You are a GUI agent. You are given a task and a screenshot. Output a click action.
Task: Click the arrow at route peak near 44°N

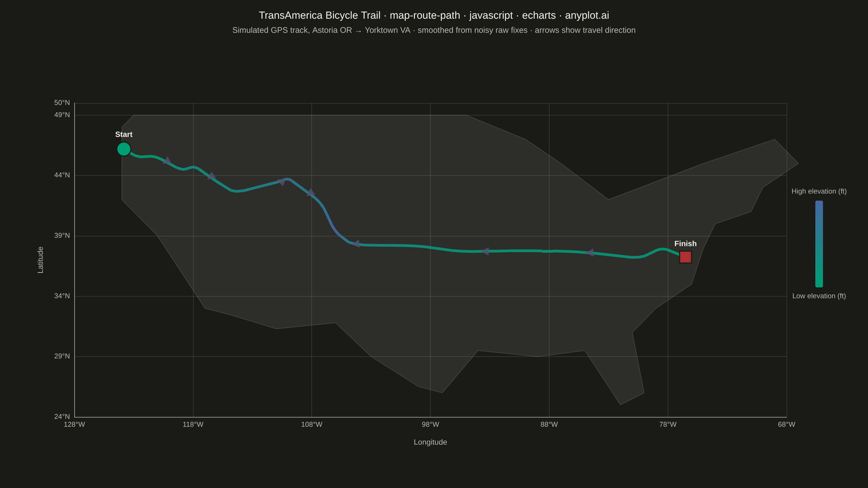[x=282, y=182]
